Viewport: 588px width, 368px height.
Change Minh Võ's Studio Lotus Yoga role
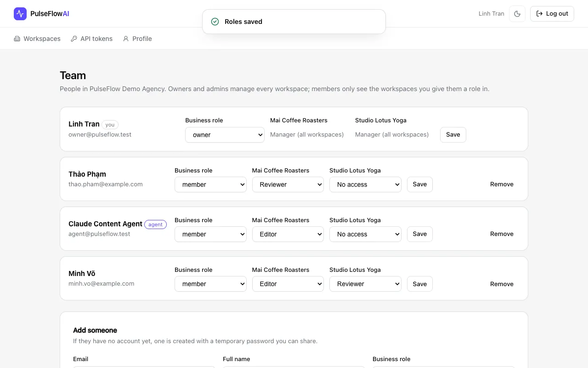point(365,284)
